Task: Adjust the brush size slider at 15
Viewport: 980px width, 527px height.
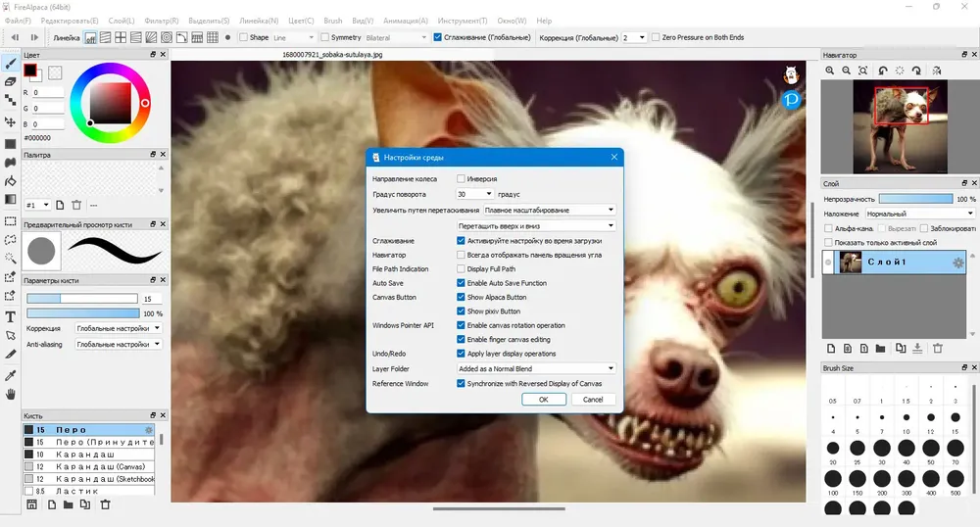Action: pyautogui.click(x=82, y=299)
